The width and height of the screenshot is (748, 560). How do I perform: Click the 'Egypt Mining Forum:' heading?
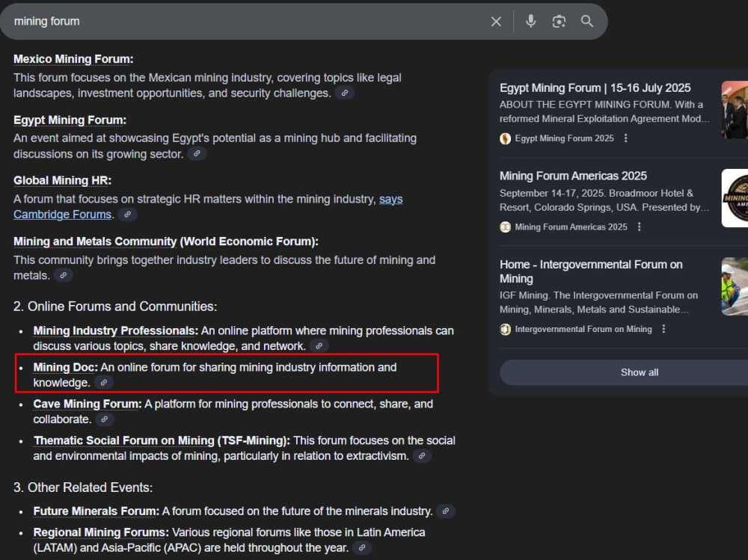[x=70, y=120]
